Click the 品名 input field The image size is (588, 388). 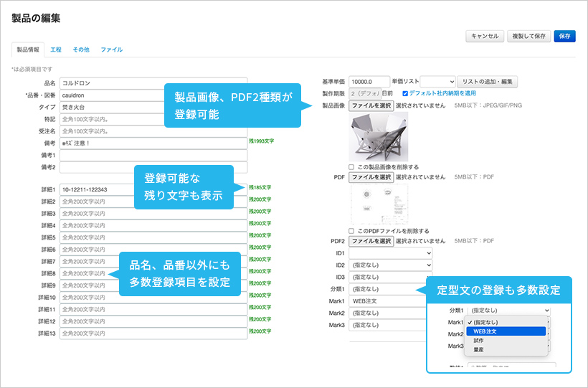pyautogui.click(x=153, y=83)
